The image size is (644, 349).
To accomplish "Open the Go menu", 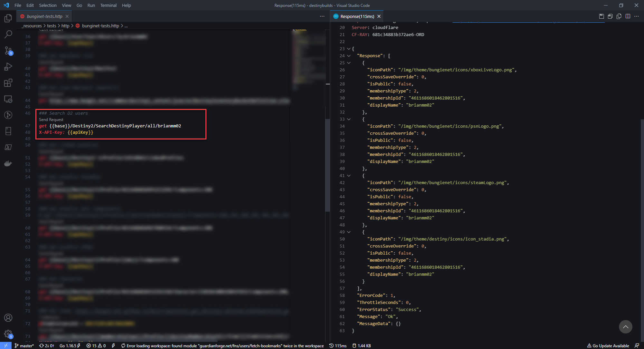I will coord(79,5).
